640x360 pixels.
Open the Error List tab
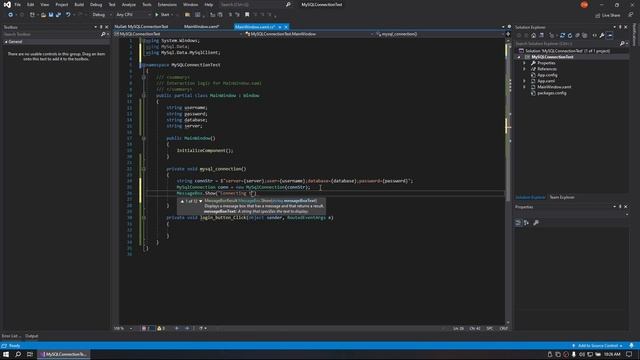10,336
